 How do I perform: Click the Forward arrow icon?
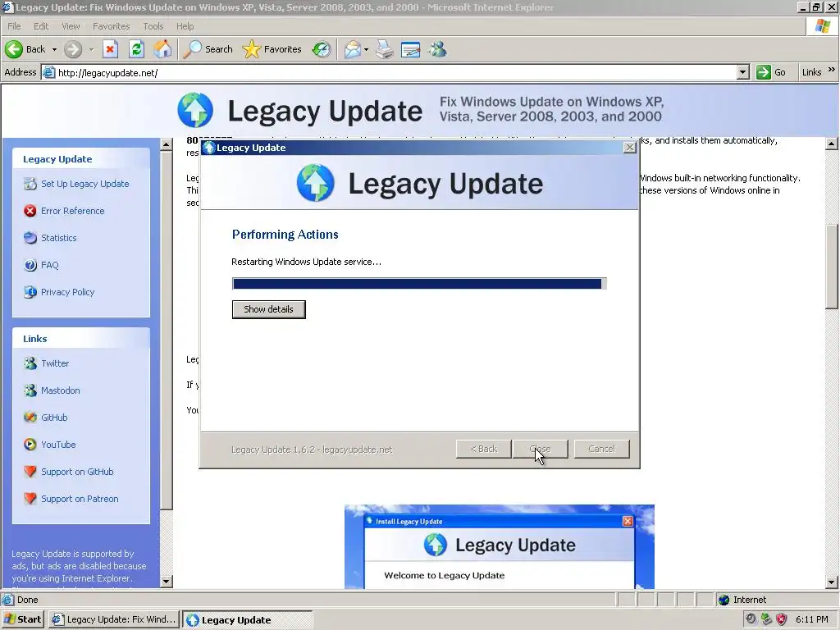(x=73, y=49)
